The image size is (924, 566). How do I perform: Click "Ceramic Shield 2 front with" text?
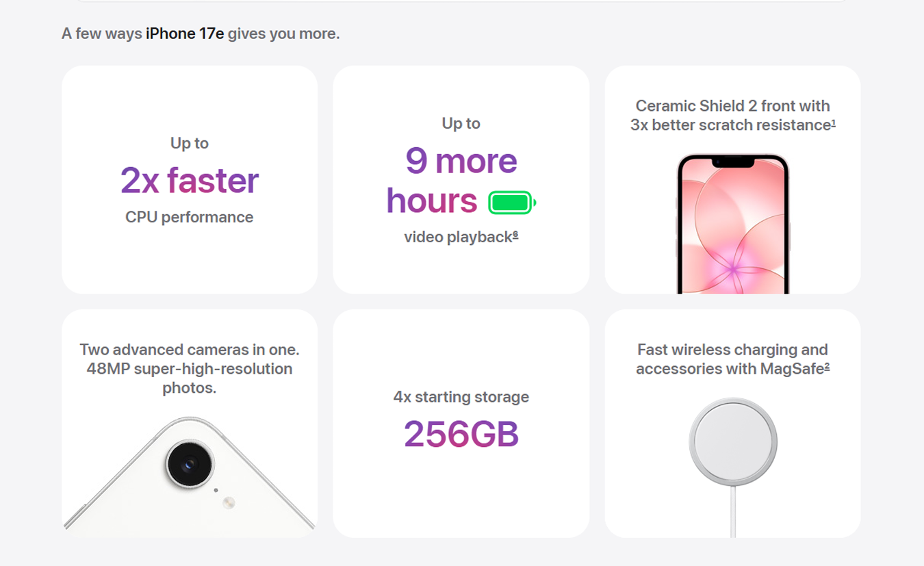click(x=732, y=106)
